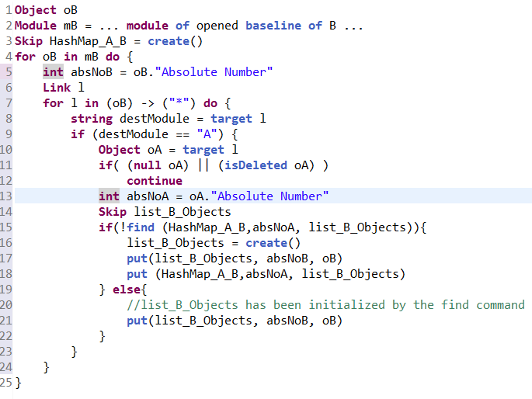Click the highlighted "int" keyword before absNoB
Screen dimensions: 532x399
pos(53,71)
